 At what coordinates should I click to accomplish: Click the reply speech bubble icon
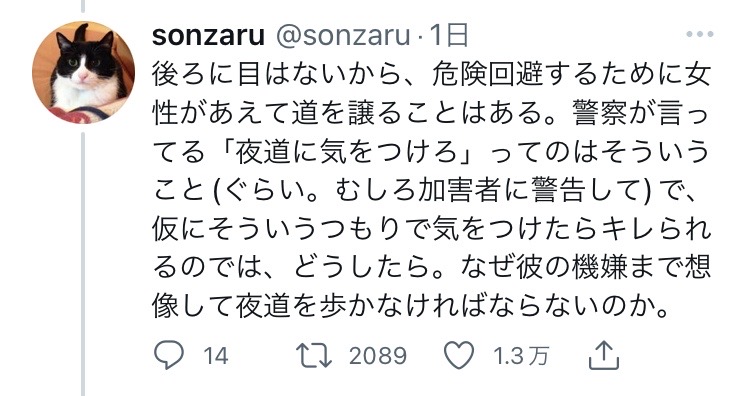(x=168, y=355)
